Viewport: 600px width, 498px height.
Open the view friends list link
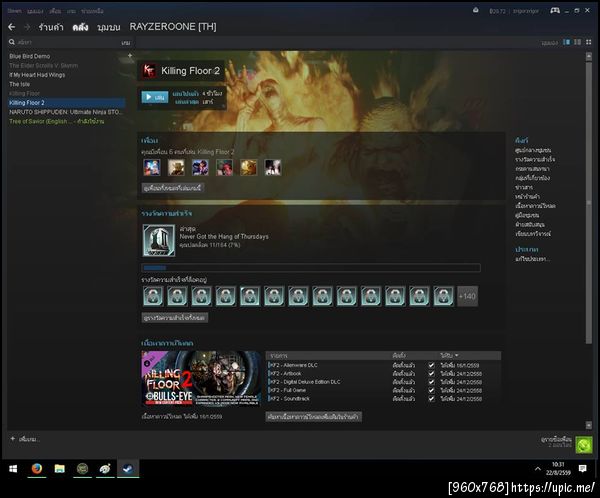click(x=556, y=439)
